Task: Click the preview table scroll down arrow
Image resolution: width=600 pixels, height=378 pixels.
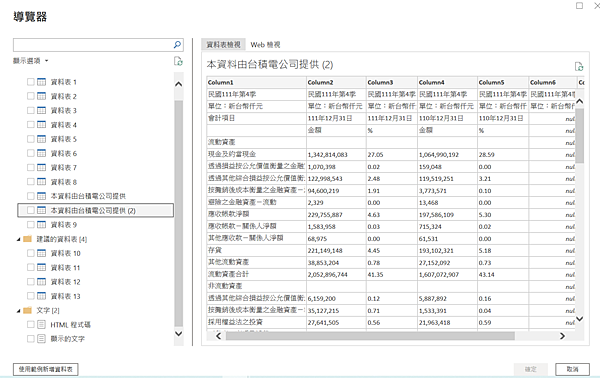Action: coord(580,319)
